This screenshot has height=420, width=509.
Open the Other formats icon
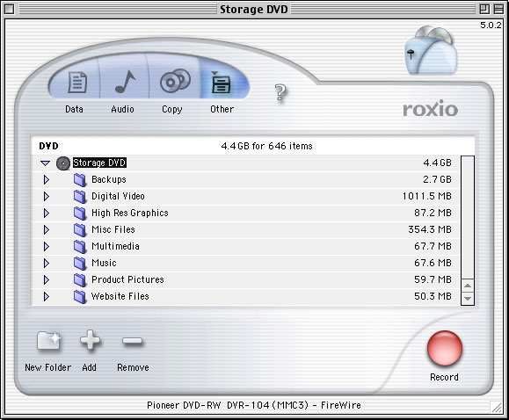(x=221, y=83)
